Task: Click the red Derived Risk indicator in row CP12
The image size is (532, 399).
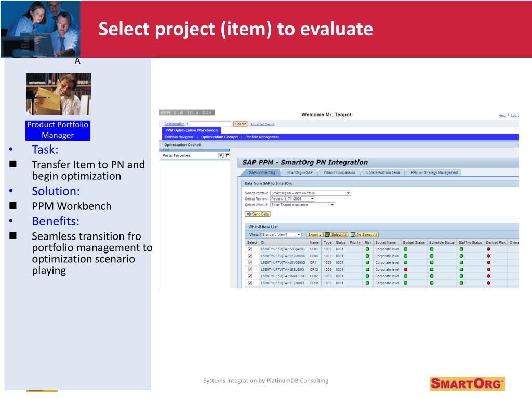Action: 488,270
